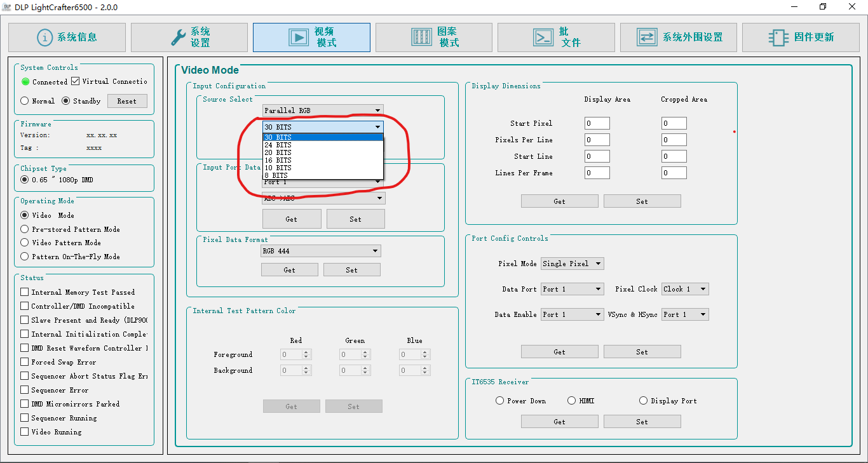Open the Data Enable port dropdown
The width and height of the screenshot is (868, 463).
point(572,314)
